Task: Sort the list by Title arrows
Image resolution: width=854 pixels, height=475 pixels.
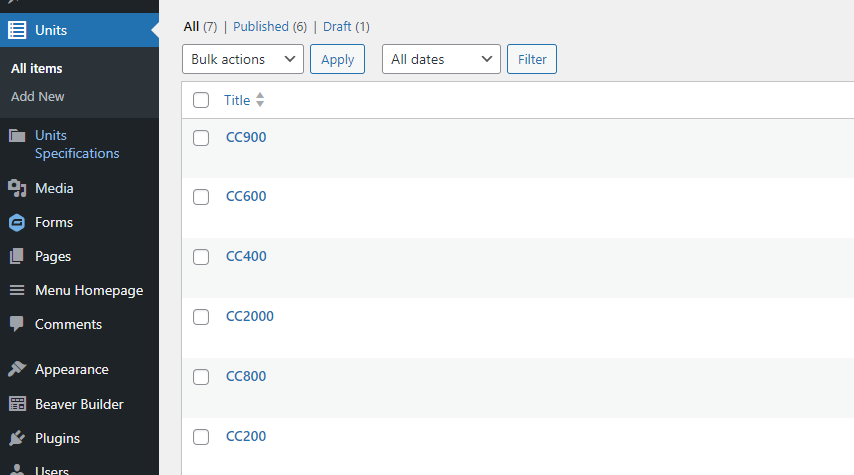Action: [260, 100]
